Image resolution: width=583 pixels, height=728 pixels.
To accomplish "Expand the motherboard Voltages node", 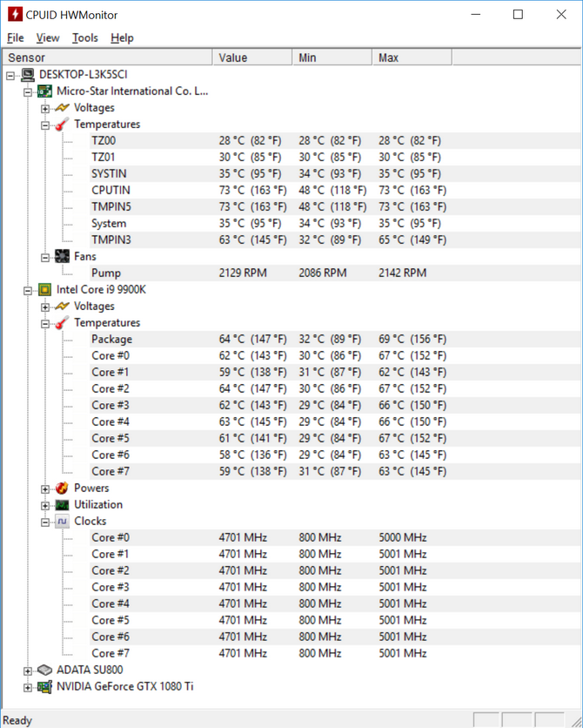I will point(45,109).
